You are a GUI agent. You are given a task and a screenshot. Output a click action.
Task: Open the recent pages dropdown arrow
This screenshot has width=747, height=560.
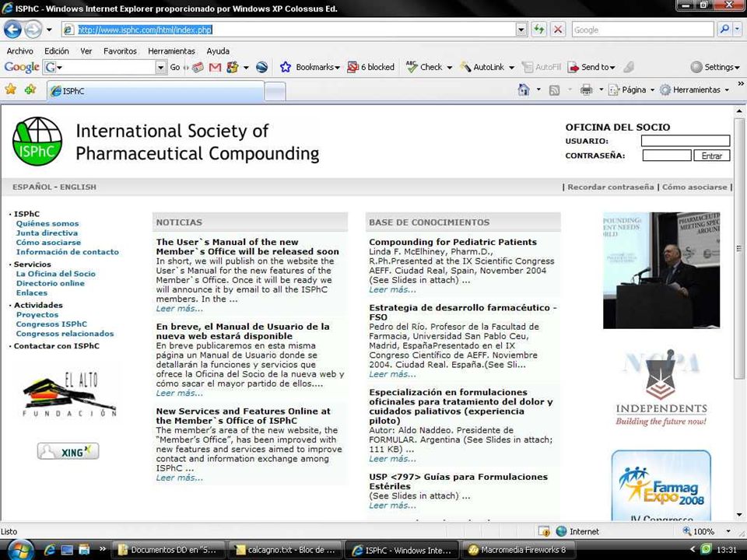click(x=49, y=30)
